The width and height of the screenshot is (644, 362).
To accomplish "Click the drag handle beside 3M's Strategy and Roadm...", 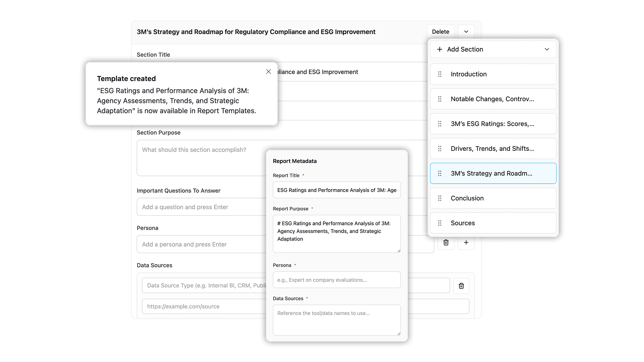I will (x=440, y=173).
